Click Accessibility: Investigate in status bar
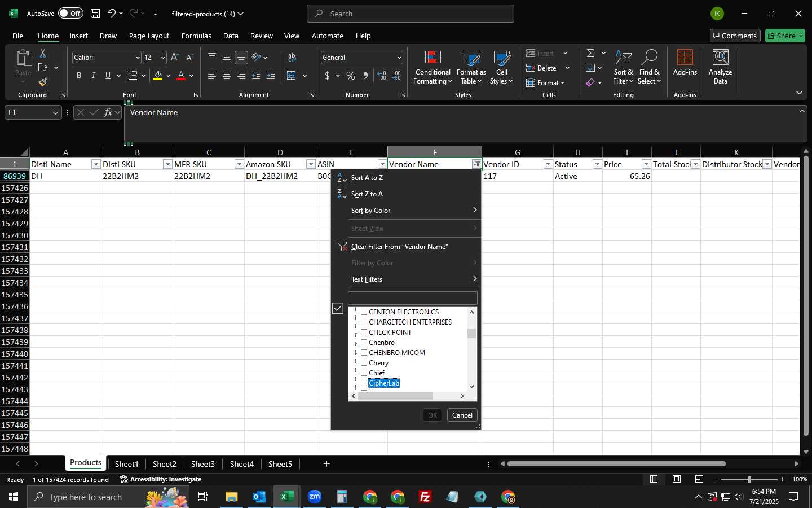This screenshot has width=812, height=508. [x=161, y=479]
